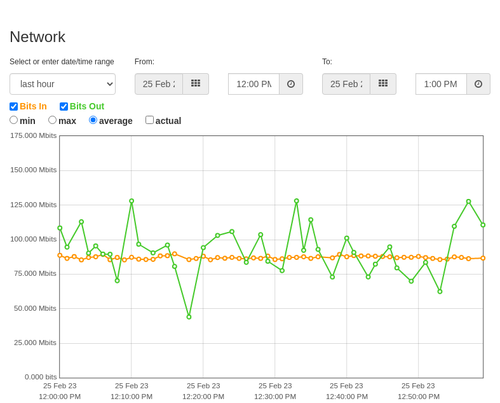This screenshot has width=500, height=403.
Task: Select the max radio button
Action: 52,120
